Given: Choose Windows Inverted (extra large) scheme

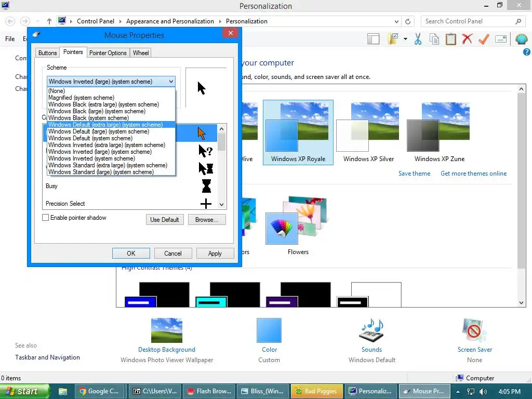Looking at the screenshot, I should pos(111,145).
